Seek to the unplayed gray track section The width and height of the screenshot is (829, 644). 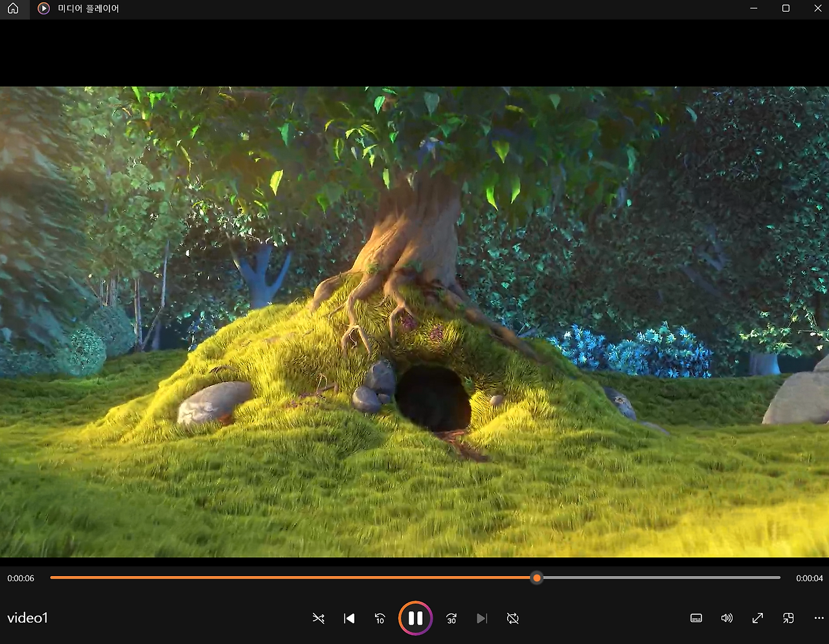(x=661, y=577)
